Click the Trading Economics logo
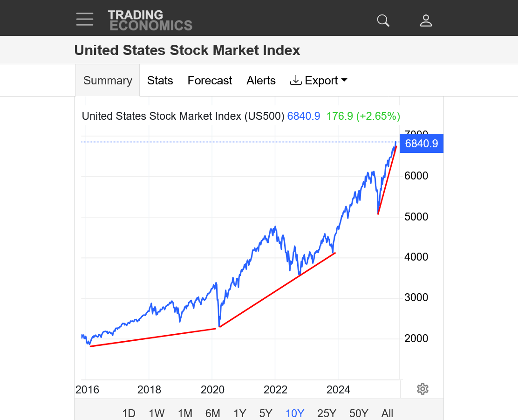 [150, 21]
